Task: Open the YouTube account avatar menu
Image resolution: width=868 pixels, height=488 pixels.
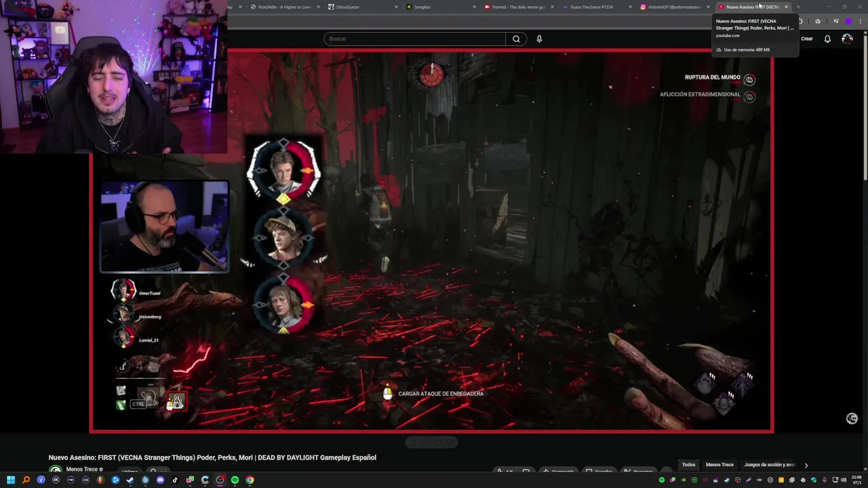Action: 847,39
